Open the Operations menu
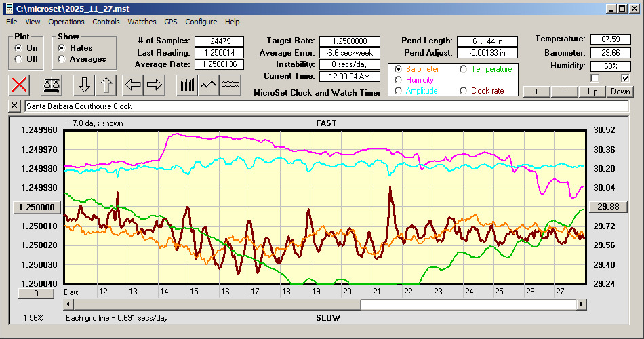This screenshot has height=339, width=644. (66, 22)
